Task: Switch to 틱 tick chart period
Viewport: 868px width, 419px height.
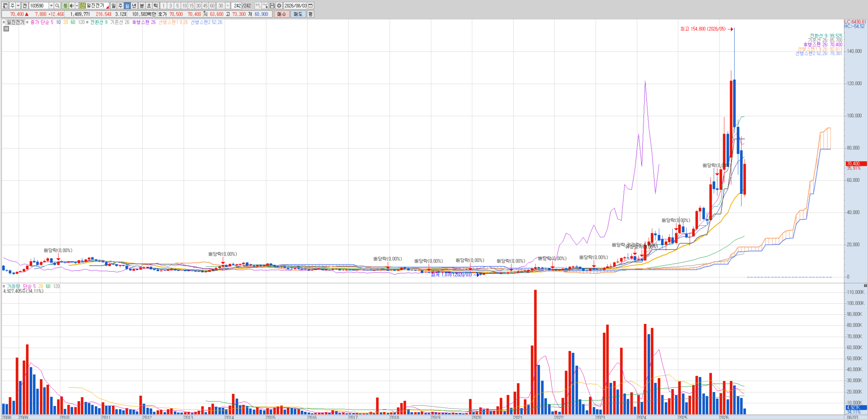Action: pos(156,6)
